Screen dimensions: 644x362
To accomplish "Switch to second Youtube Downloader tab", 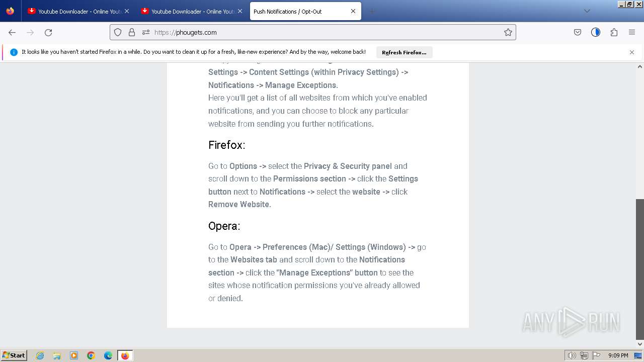I will coord(192,11).
